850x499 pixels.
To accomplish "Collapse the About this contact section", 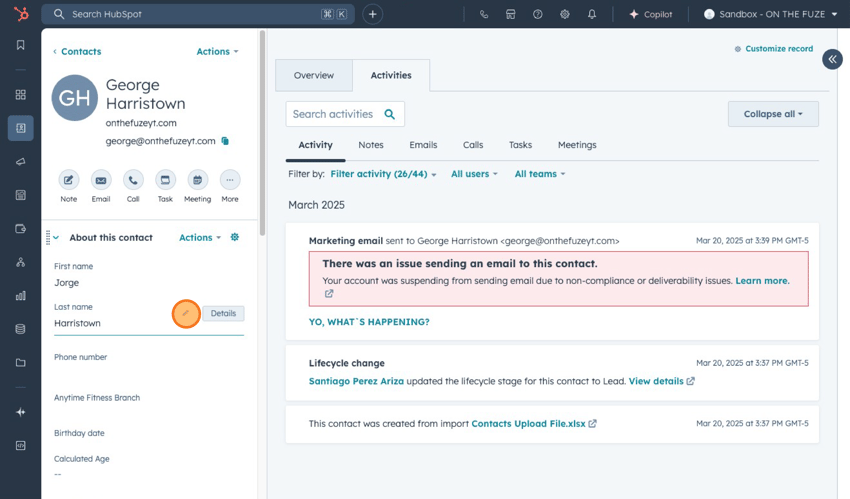I will pos(56,238).
